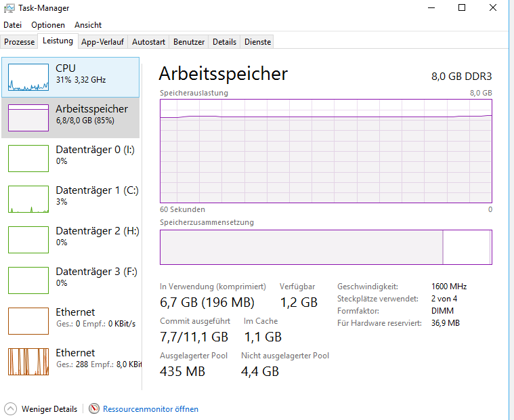Open the Ressourcenmonitor öffnen link
The width and height of the screenshot is (514, 420).
tap(150, 409)
